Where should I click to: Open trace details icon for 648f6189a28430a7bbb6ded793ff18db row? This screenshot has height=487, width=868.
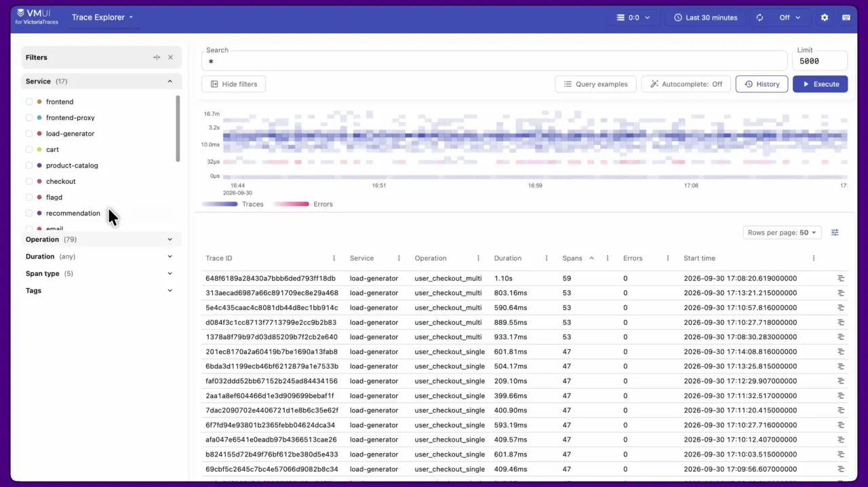(x=841, y=279)
